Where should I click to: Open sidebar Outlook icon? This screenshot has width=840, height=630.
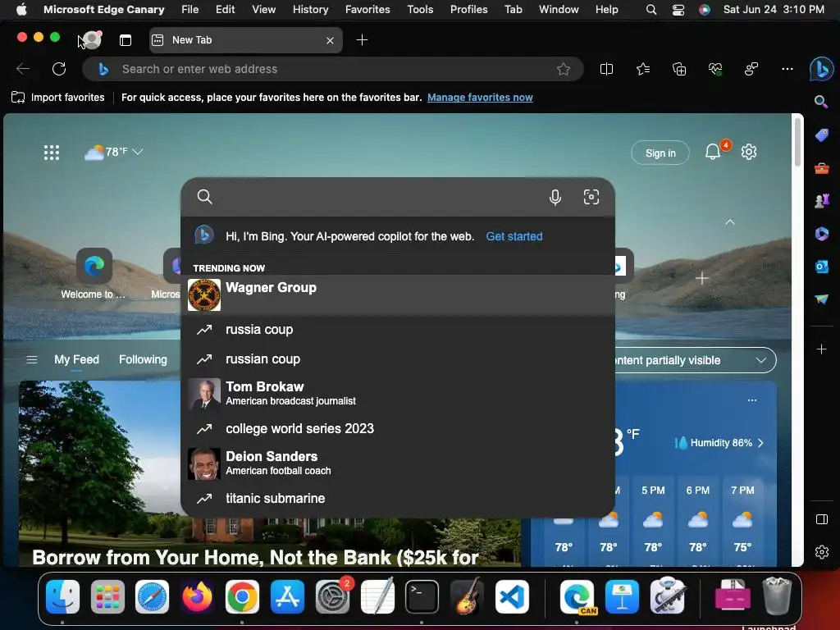click(821, 267)
